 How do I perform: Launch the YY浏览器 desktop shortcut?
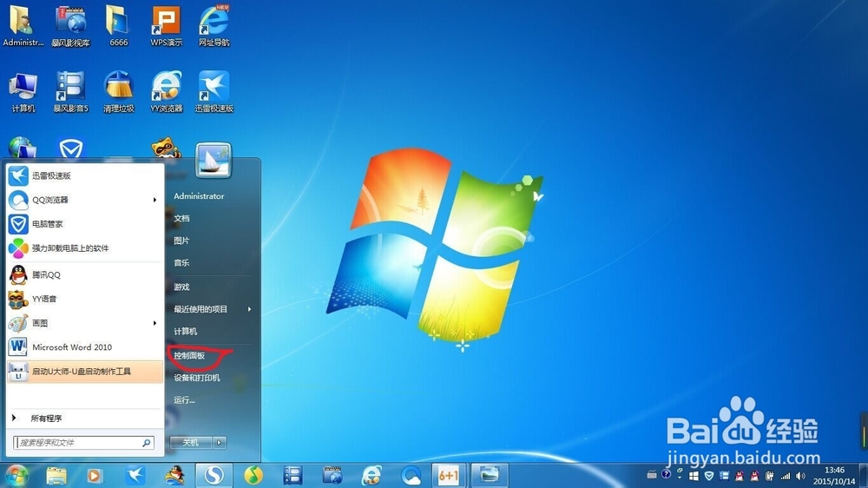166,92
